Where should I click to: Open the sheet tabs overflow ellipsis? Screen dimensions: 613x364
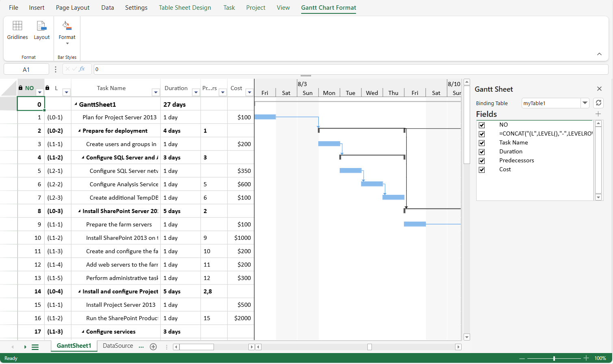141,347
